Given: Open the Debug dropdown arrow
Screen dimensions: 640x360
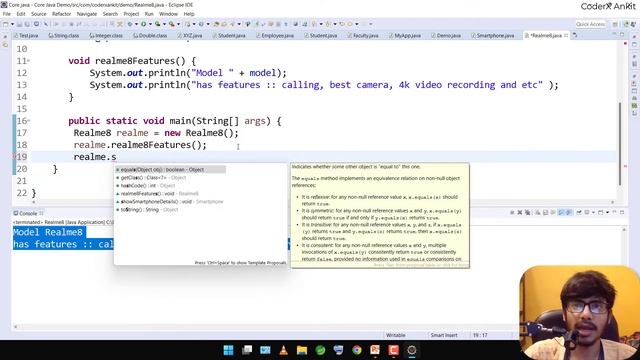Looking at the screenshot, I should [136, 24].
